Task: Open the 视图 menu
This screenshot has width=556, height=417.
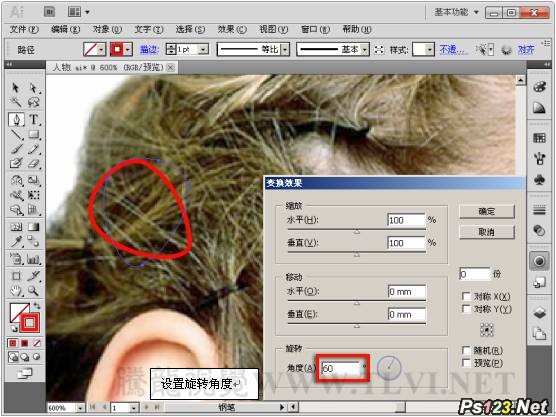Action: [x=273, y=29]
